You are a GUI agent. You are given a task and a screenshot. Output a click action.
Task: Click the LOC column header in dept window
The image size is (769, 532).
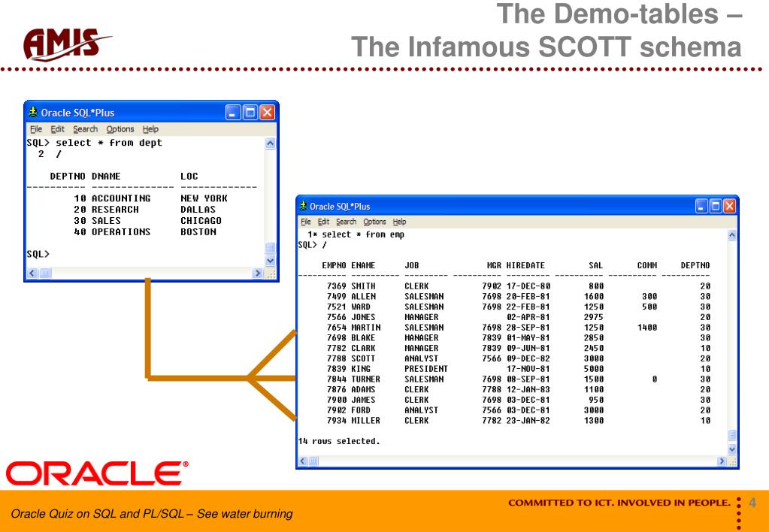189,176
